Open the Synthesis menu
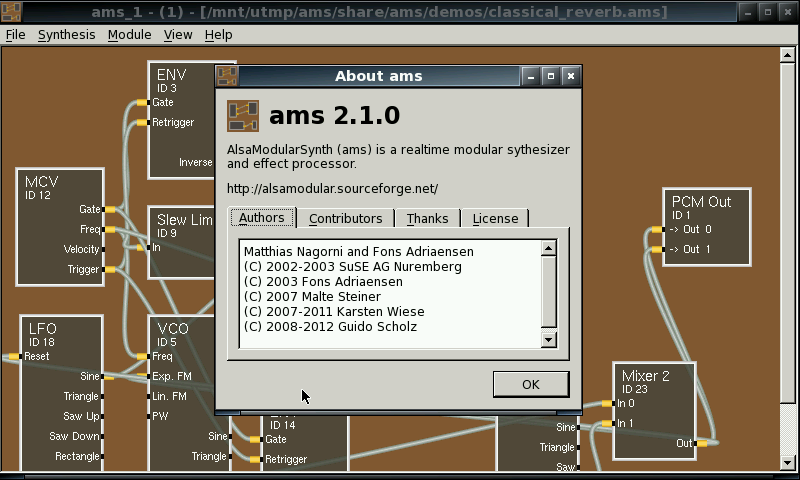Screen dimensions: 800x480 click(x=66, y=35)
